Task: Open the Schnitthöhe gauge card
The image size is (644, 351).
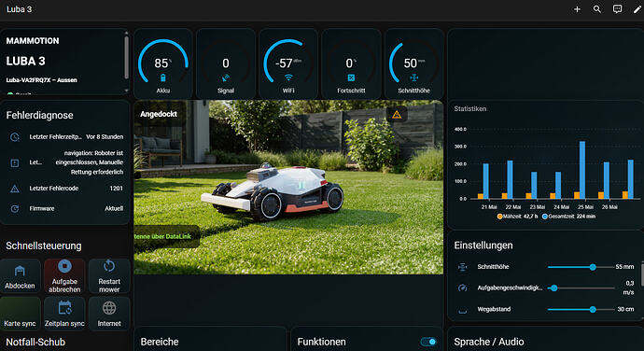Action: click(413, 63)
